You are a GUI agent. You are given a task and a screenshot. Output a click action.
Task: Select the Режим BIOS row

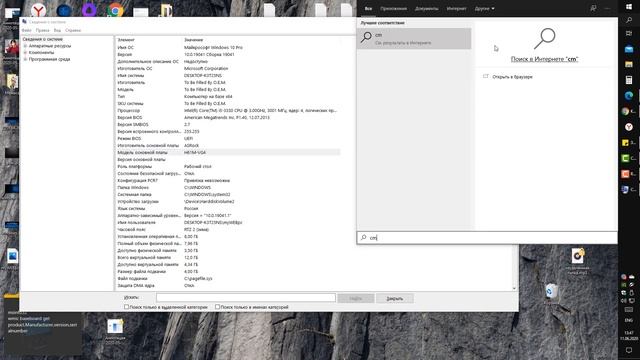point(228,138)
